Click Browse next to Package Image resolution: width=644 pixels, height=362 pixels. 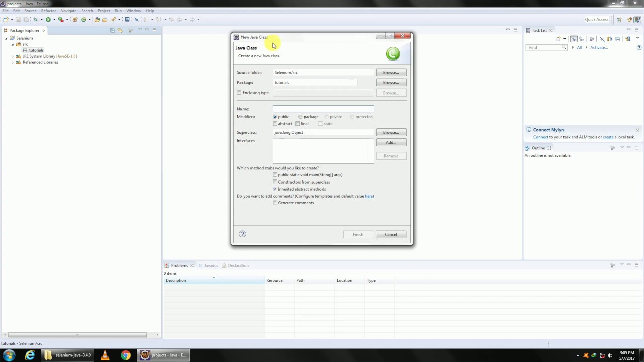coord(391,82)
